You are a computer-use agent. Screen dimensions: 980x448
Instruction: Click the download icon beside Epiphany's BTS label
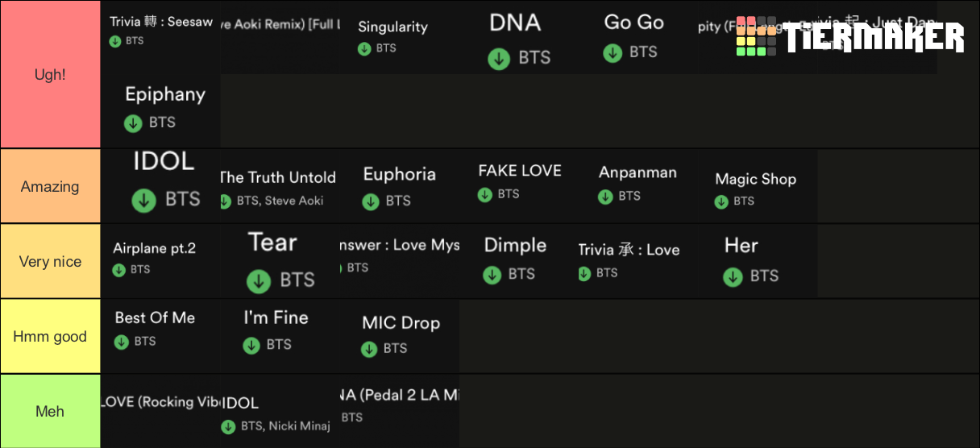point(133,123)
